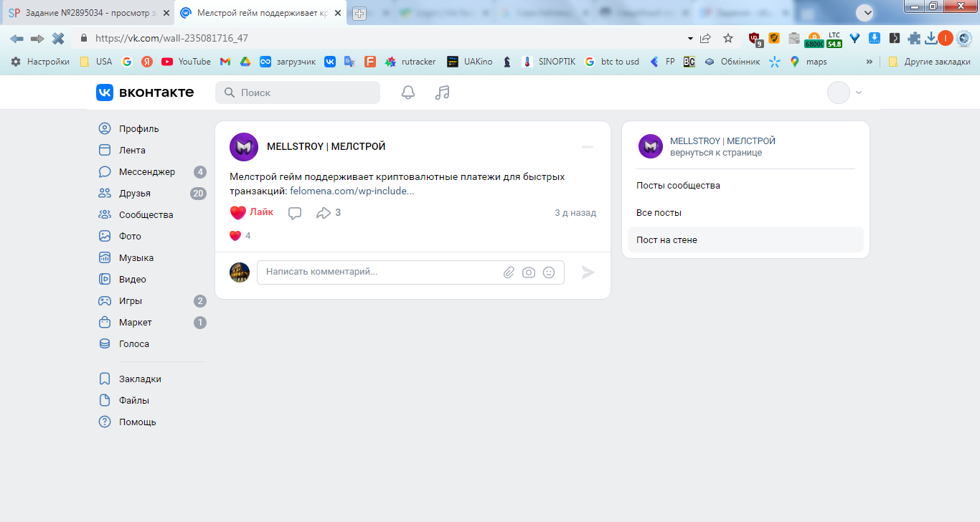Open the Gmail bookmark icon
This screenshot has width=980, height=522.
coord(225,62)
